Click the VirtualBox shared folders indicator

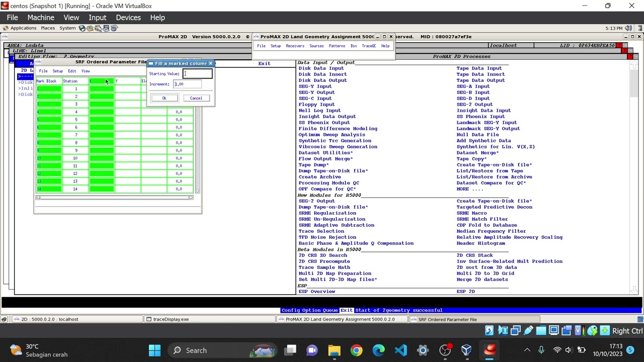[x=541, y=330]
